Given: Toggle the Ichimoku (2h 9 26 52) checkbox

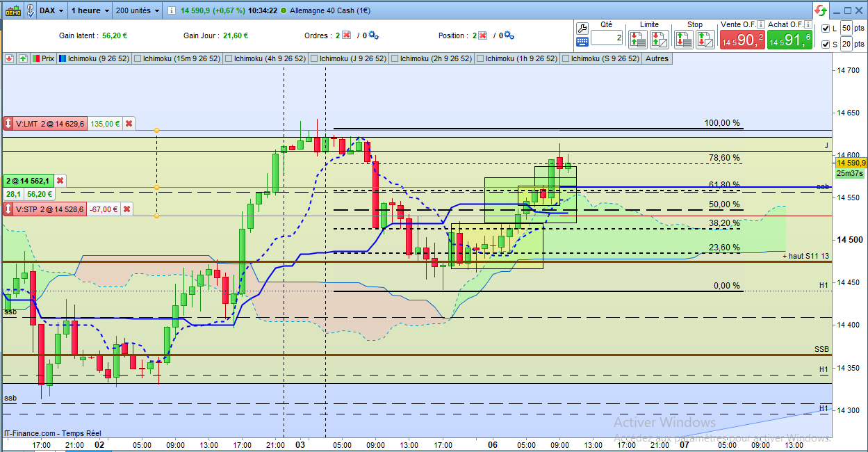Looking at the screenshot, I should (394, 58).
